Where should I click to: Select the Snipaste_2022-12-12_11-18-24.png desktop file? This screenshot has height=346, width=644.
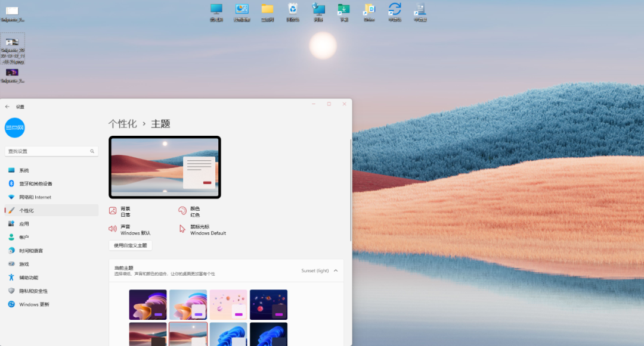[x=13, y=49]
